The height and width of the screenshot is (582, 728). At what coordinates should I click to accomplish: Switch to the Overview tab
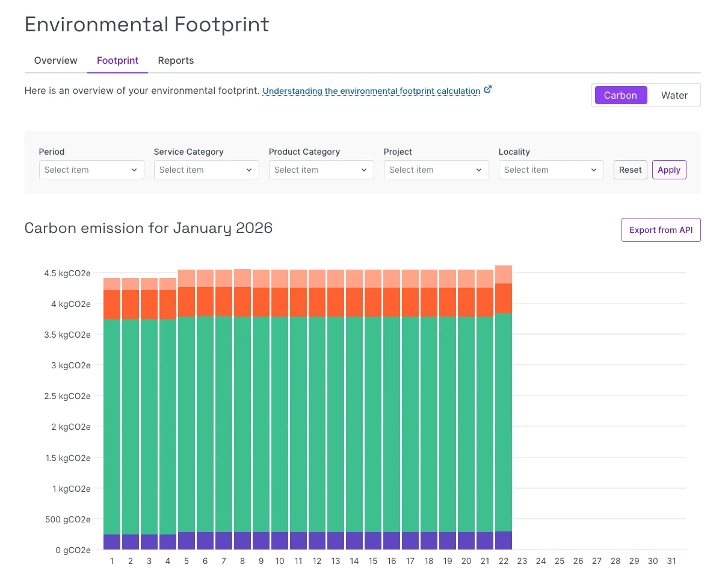(55, 60)
